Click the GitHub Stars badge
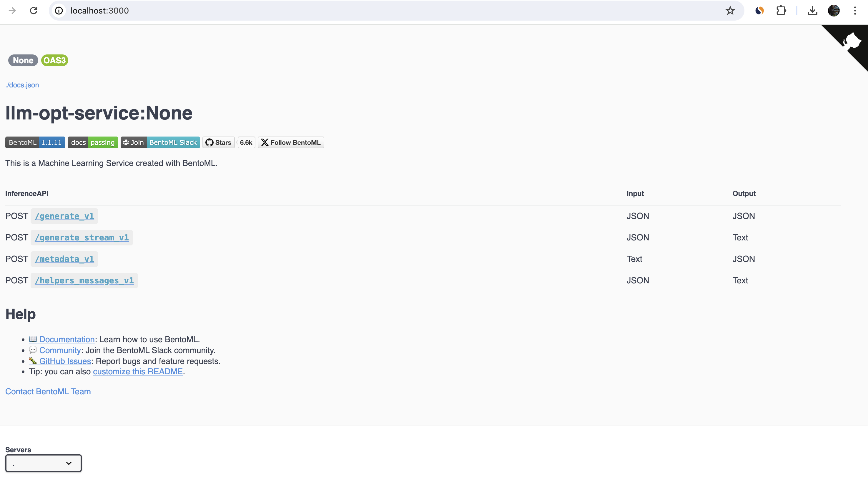The width and height of the screenshot is (868, 482). [x=218, y=142]
